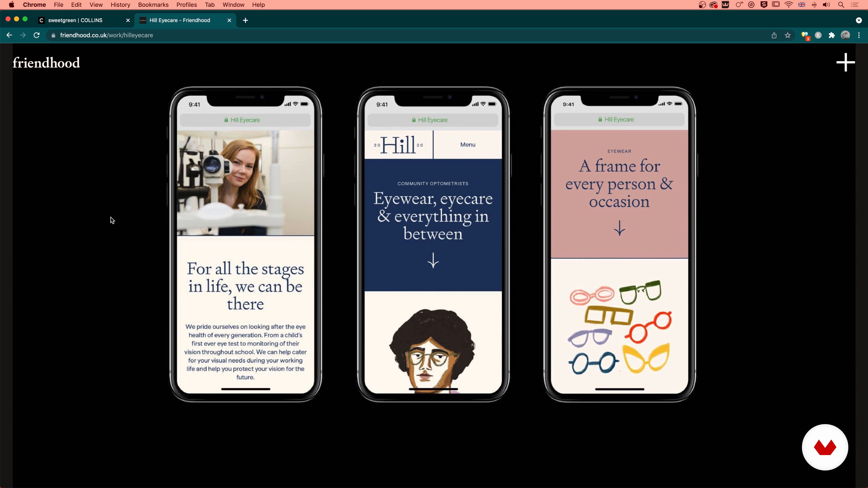Click the 'We pride ourselves' paragraph
Image resolution: width=868 pixels, height=488 pixels.
tap(245, 352)
